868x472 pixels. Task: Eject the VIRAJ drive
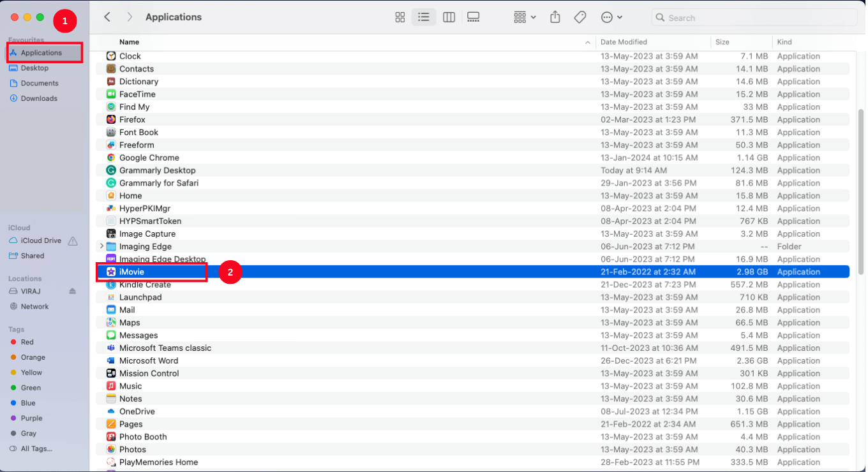point(72,291)
